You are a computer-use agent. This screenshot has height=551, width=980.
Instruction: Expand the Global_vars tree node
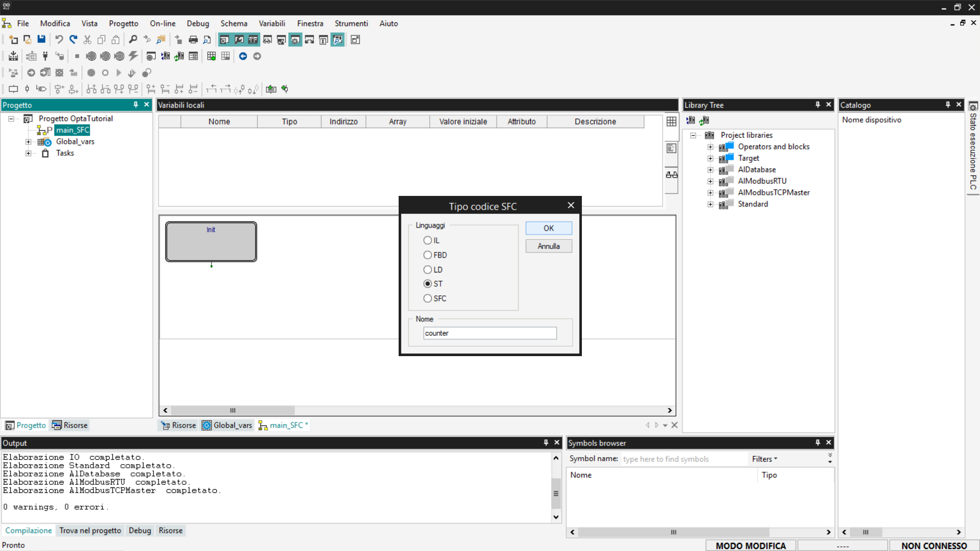click(x=29, y=142)
